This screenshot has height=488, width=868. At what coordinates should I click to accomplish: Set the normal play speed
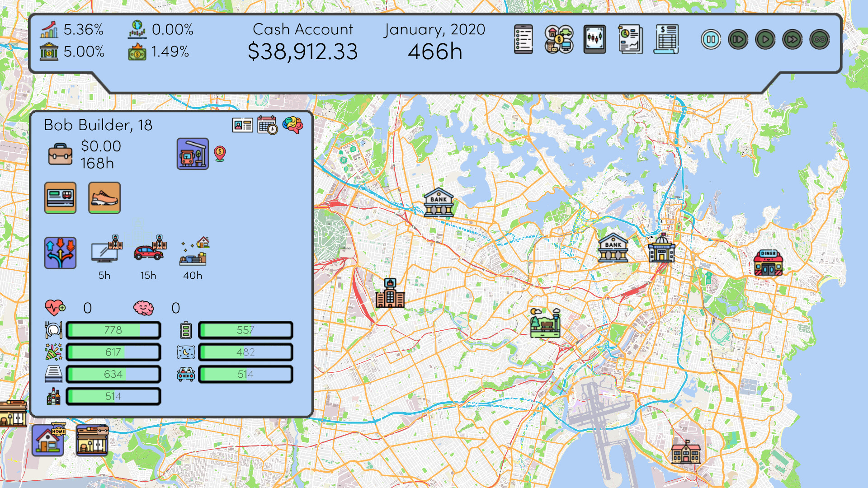pyautogui.click(x=765, y=40)
